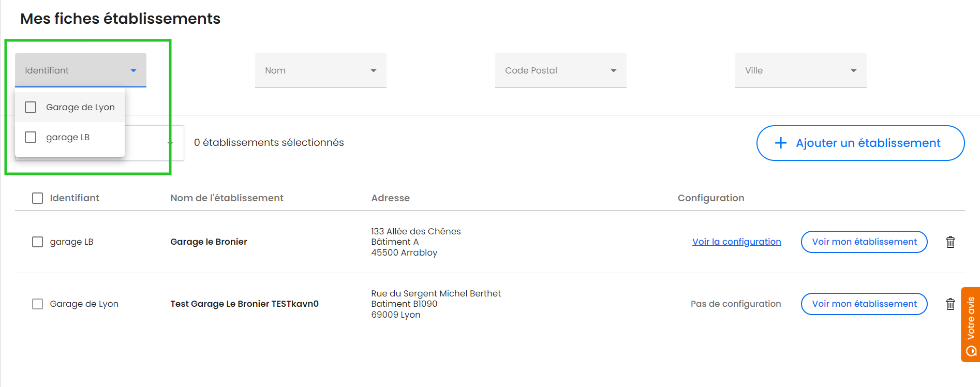Check the select-all box in Identifiant header
Screen dimensions: 980x387
coord(37,198)
